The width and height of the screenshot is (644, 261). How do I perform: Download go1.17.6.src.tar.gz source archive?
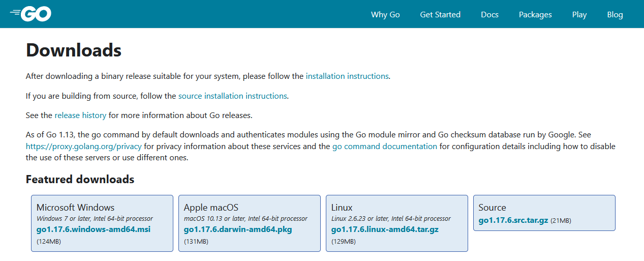coord(513,221)
